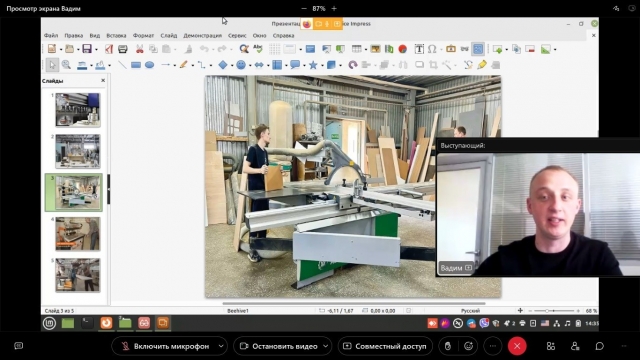Screen dimensions: 640x360
Task: Expand the Save button dropdown arrow
Action: point(96,49)
